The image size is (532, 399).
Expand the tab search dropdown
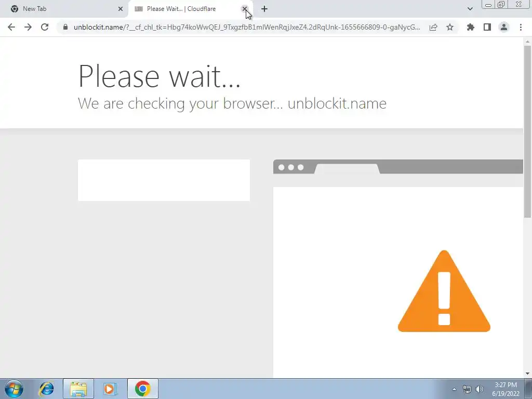coord(470,9)
